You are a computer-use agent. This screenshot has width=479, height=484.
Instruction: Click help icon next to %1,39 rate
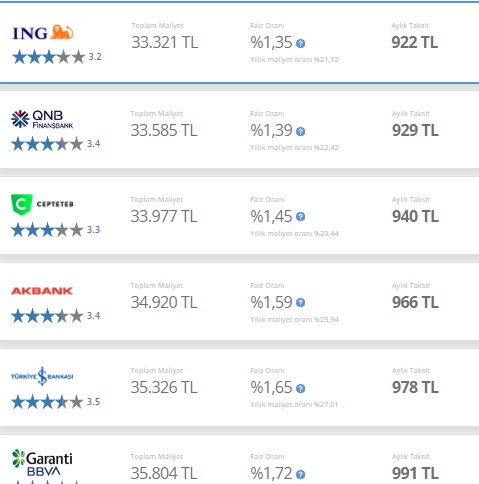tap(300, 131)
